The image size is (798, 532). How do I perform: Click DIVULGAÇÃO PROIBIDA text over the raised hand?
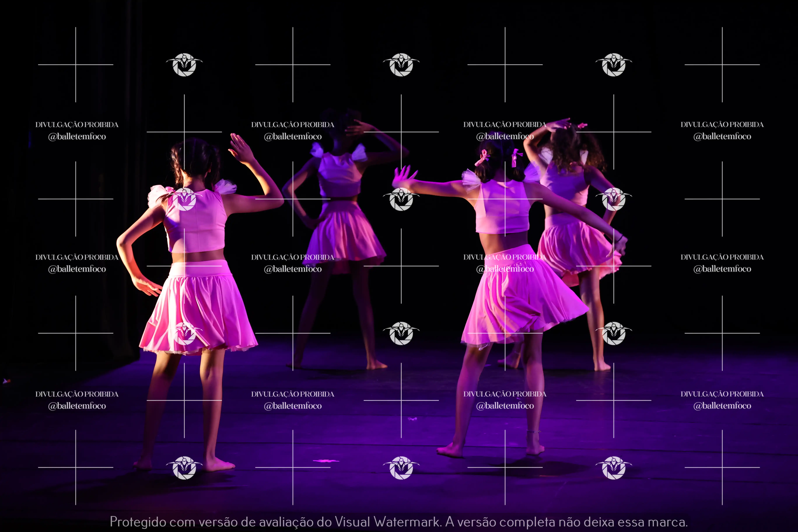[x=505, y=125]
